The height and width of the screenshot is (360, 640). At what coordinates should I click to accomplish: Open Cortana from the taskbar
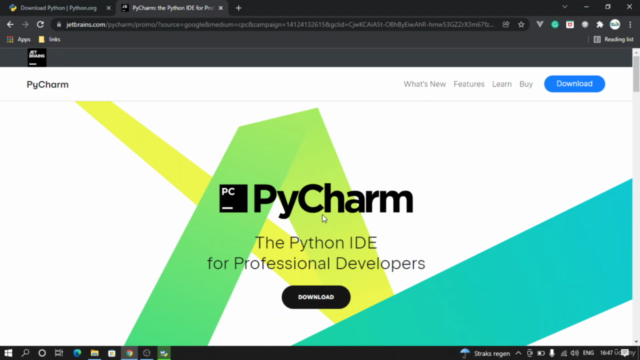click(x=42, y=353)
